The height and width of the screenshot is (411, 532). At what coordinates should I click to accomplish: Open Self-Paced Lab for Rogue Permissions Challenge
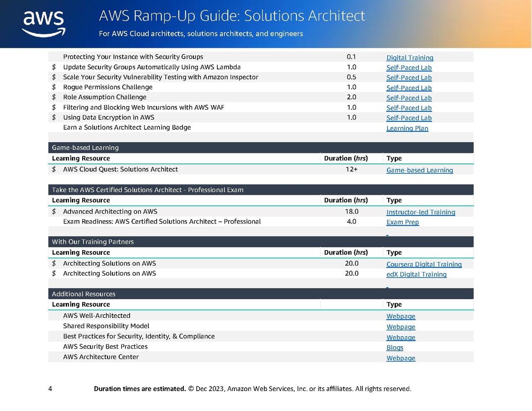[x=409, y=88]
